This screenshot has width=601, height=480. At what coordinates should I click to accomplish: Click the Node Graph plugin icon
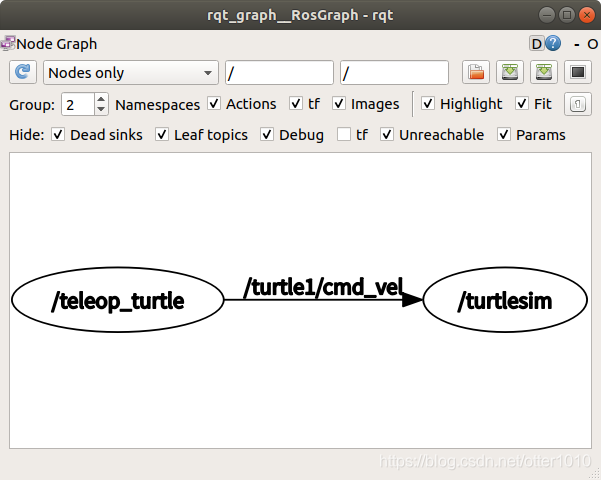click(x=8, y=43)
